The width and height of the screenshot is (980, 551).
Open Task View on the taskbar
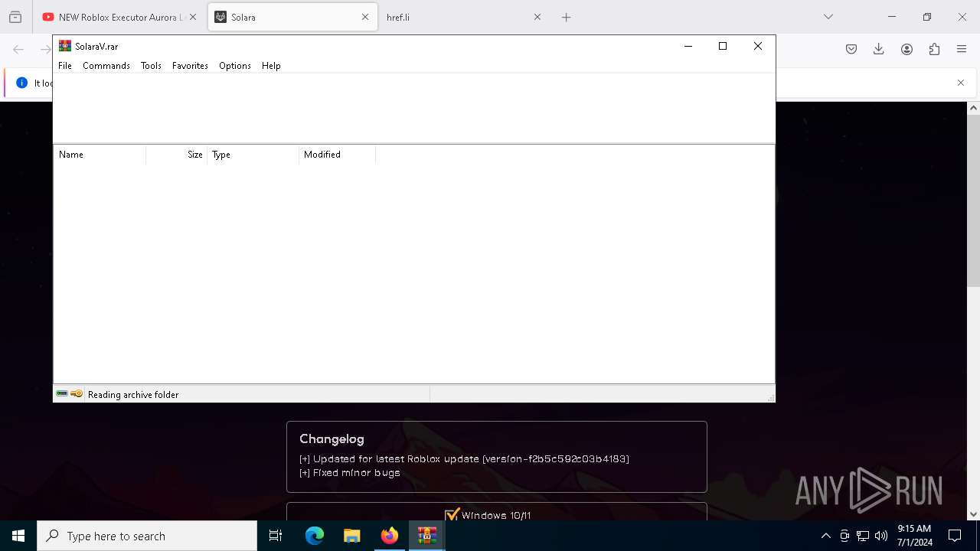[x=276, y=536]
